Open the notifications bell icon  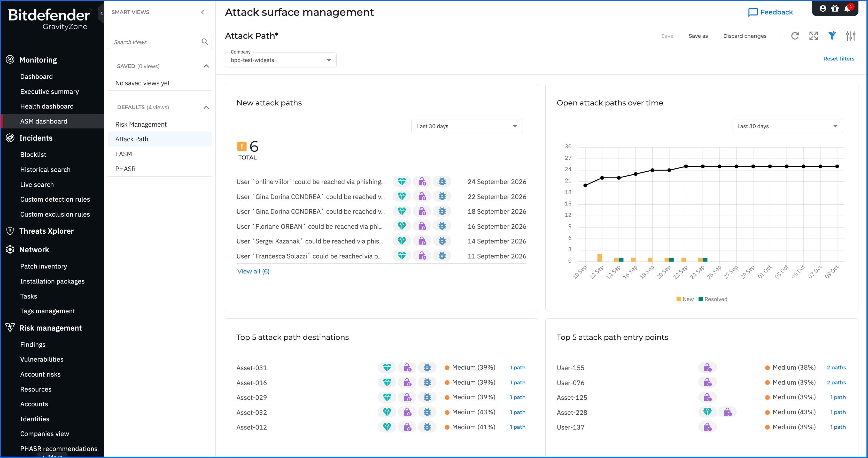(847, 9)
